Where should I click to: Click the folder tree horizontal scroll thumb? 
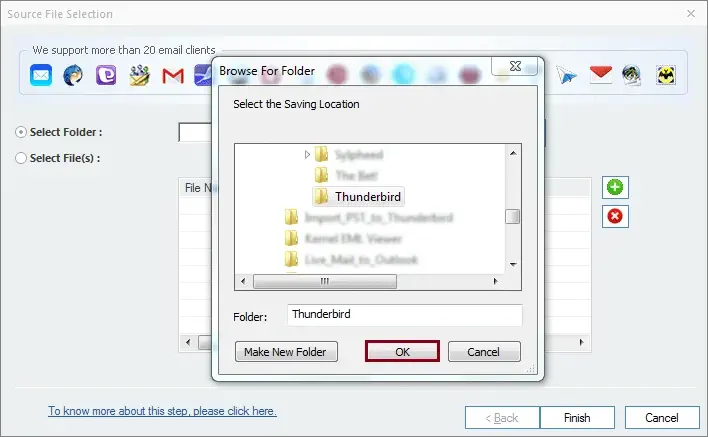(325, 281)
